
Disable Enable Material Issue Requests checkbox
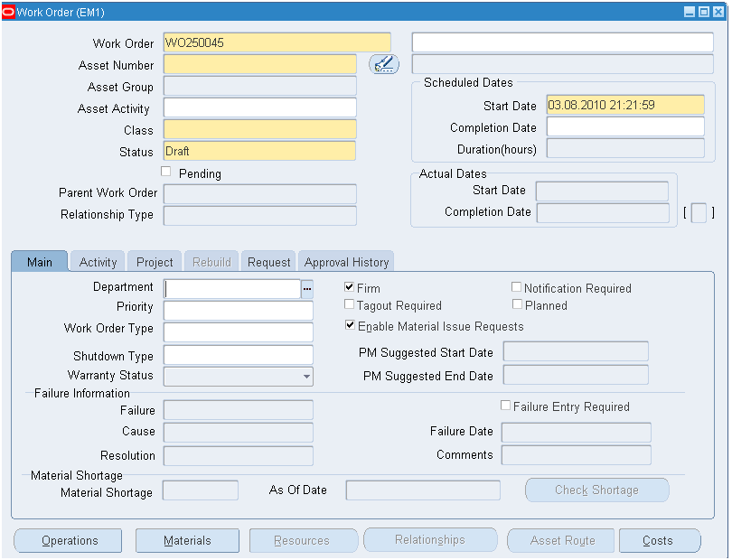coord(350,325)
